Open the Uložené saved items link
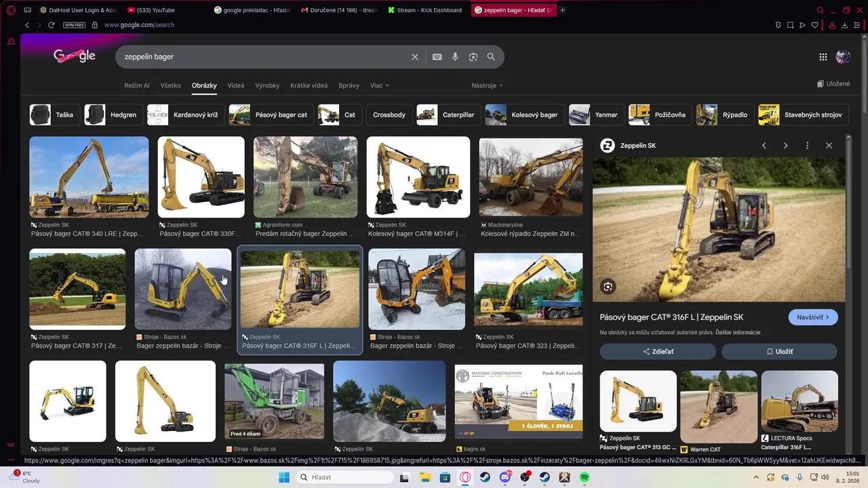Screen dimensions: 868x488 point(833,84)
